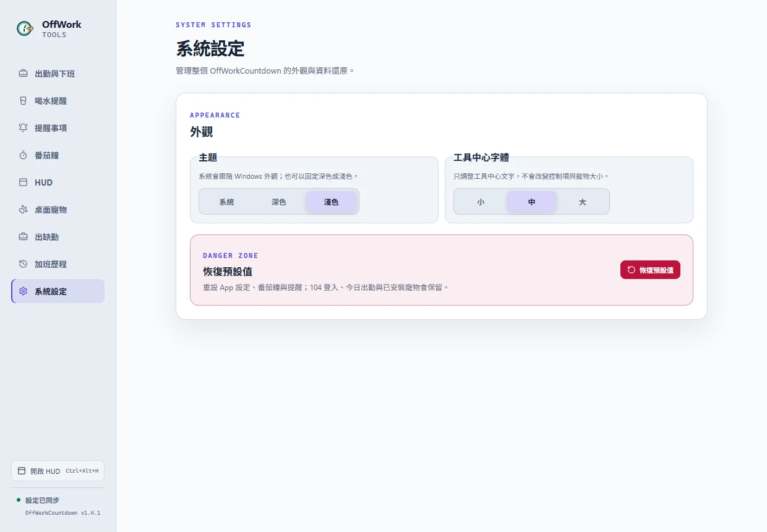The width and height of the screenshot is (767, 532).
Task: Open 提醒事項 in the sidebar
Action: 58,128
